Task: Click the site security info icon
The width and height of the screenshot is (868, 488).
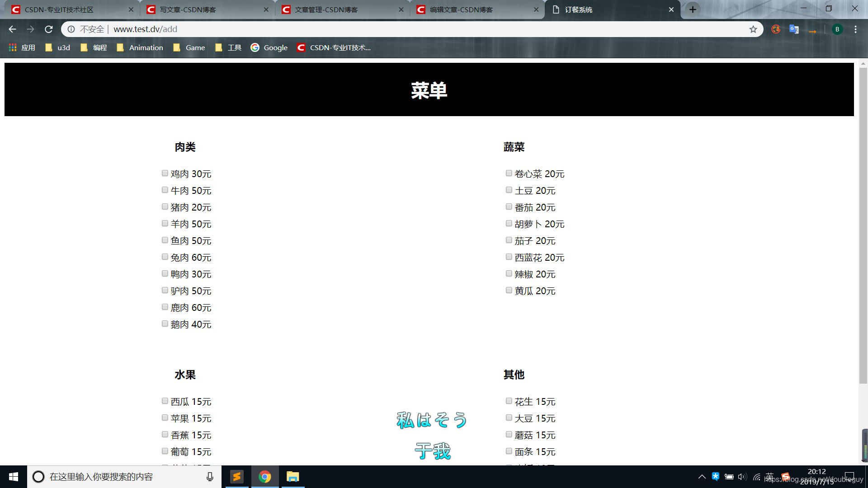Action: point(71,29)
